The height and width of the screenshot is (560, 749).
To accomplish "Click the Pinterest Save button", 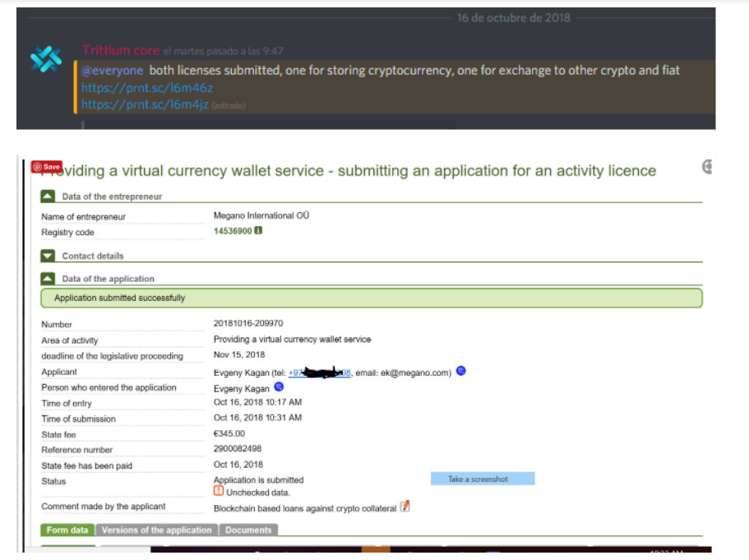I will point(47,167).
